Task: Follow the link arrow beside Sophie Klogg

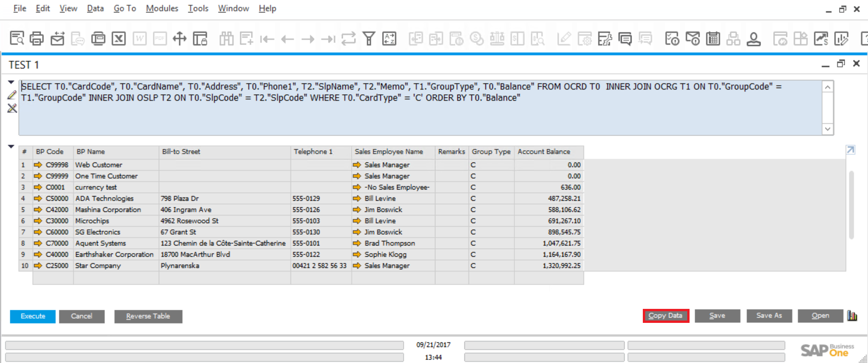Action: (357, 254)
